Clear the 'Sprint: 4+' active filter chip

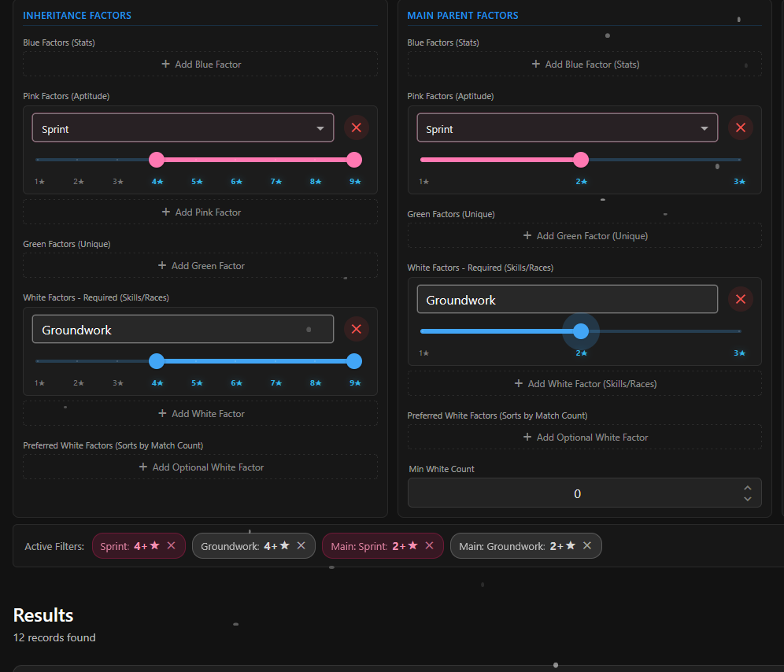click(171, 545)
